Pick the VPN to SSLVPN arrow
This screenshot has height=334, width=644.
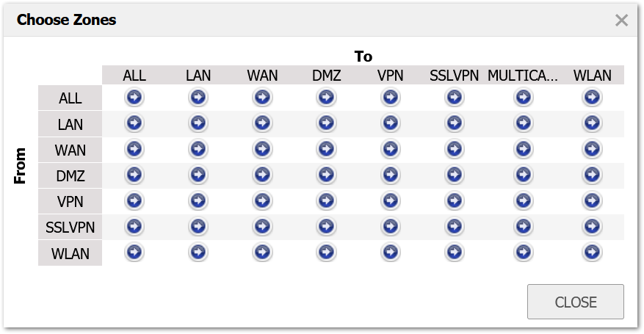coord(455,200)
